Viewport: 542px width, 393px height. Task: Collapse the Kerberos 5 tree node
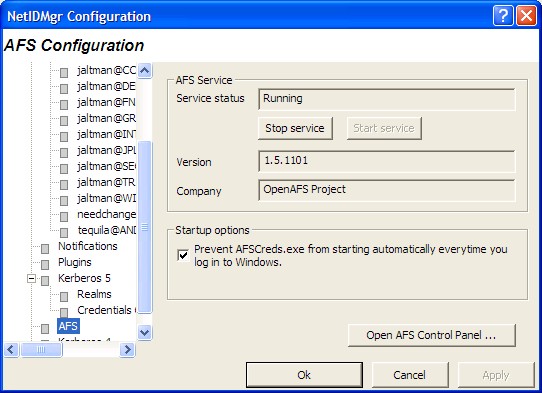(31, 278)
